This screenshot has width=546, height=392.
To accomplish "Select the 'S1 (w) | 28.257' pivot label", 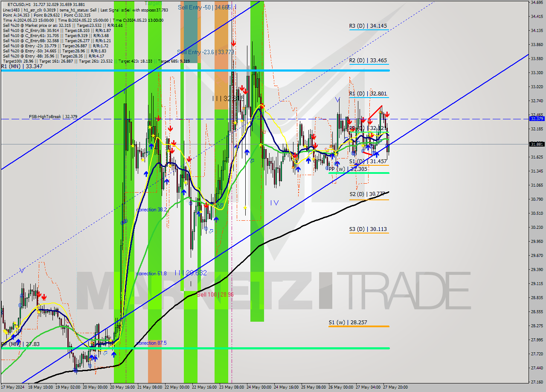I will (x=348, y=323).
